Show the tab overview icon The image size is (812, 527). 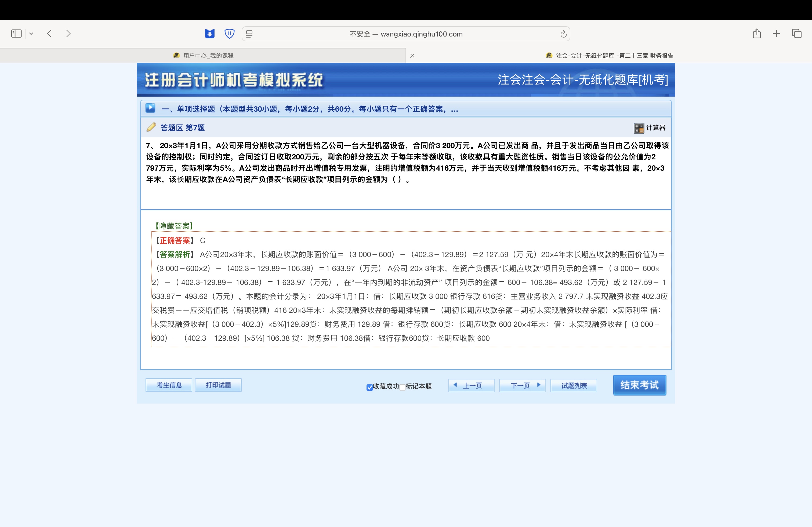tap(797, 33)
